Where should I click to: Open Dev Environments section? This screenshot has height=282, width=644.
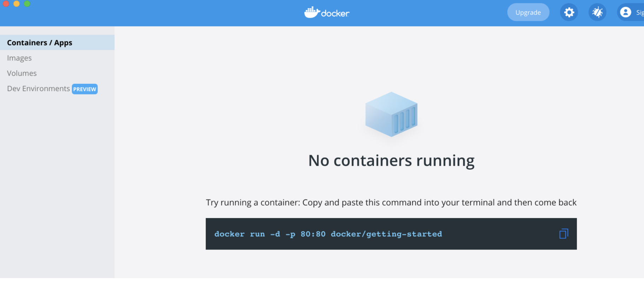pyautogui.click(x=39, y=88)
